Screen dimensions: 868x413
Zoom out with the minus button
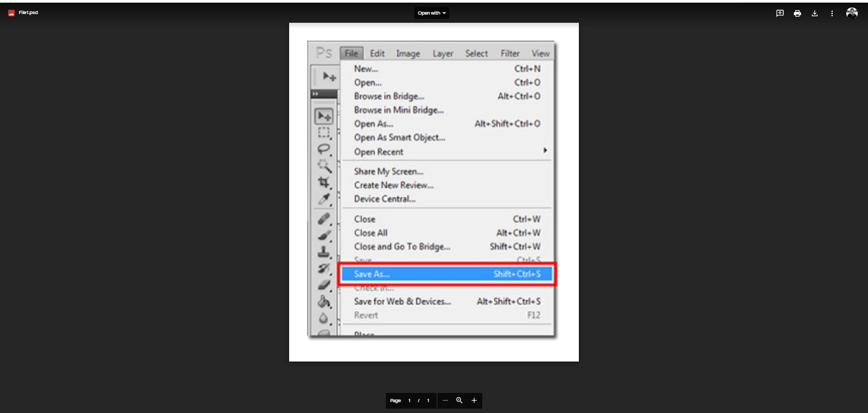(x=445, y=401)
